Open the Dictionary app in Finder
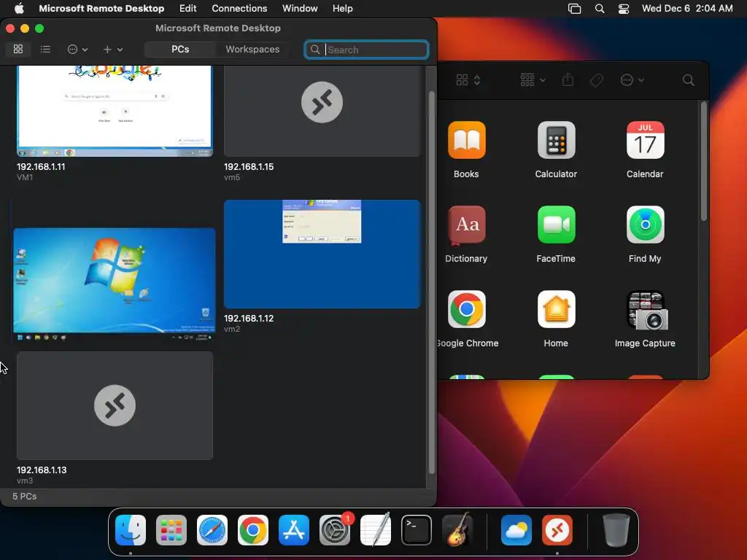This screenshot has height=560, width=747. click(466, 225)
